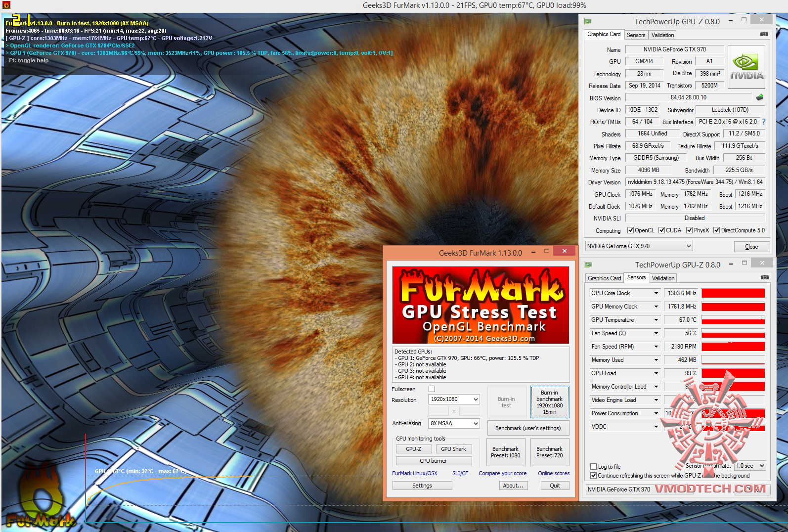Expand the GPU Temperature sensor dropdown

point(656,320)
